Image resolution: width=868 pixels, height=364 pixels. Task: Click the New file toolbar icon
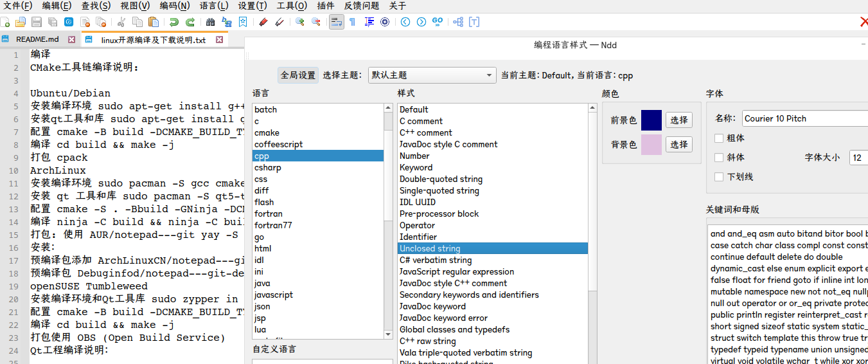[x=4, y=22]
